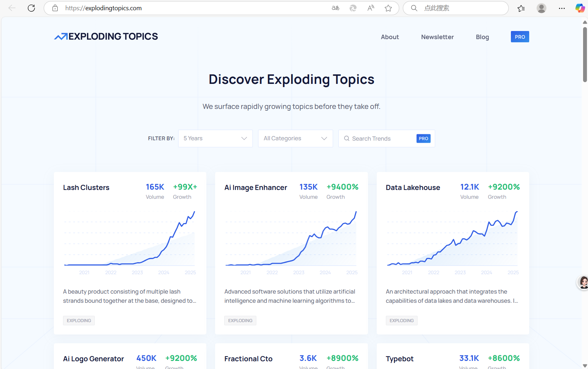Open the Lash Clusters topic card
Screen dimensions: 588x369
86,187
